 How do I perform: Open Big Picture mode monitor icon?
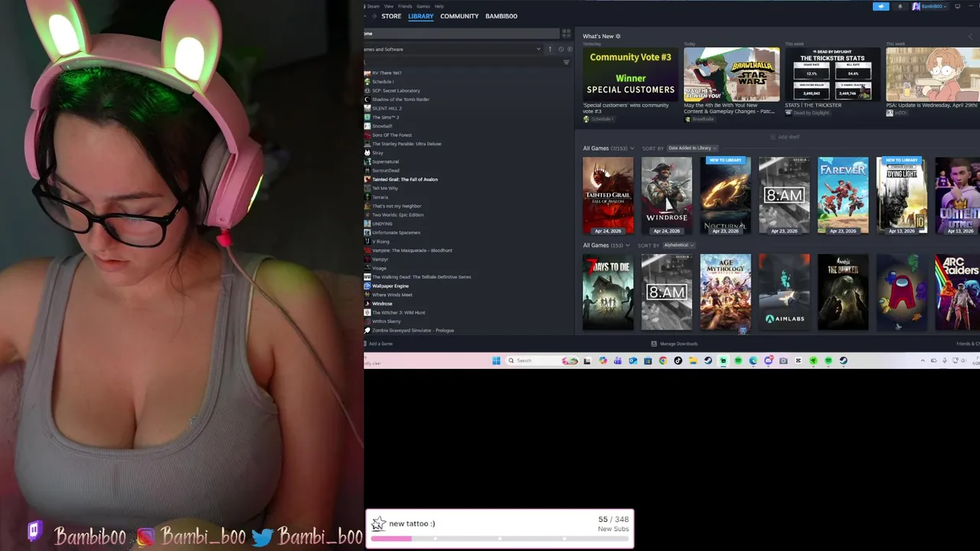coord(957,6)
